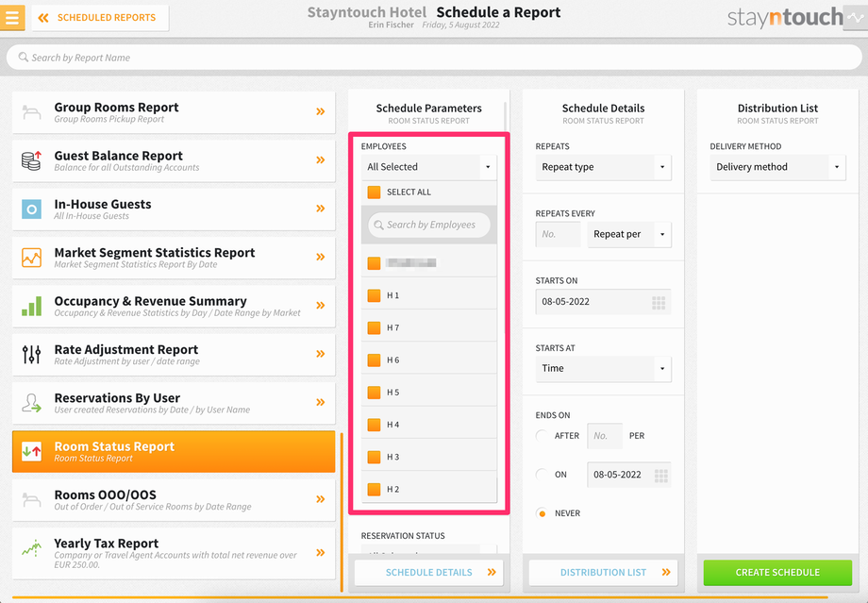868x603 pixels.
Task: Select the Ends On NEVER radio
Action: (542, 513)
